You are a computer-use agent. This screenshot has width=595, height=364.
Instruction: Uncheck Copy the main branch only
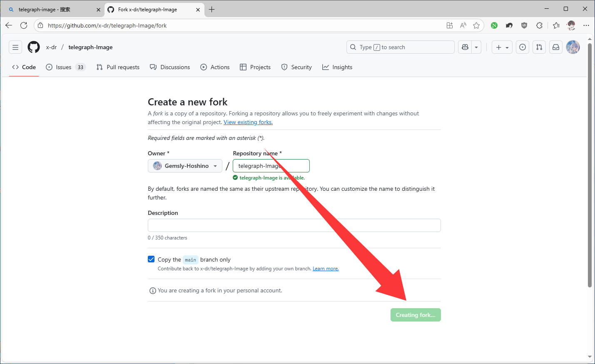click(x=151, y=259)
